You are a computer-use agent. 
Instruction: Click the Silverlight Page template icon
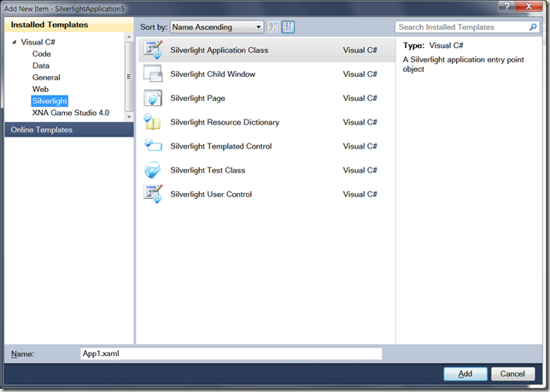(x=153, y=98)
